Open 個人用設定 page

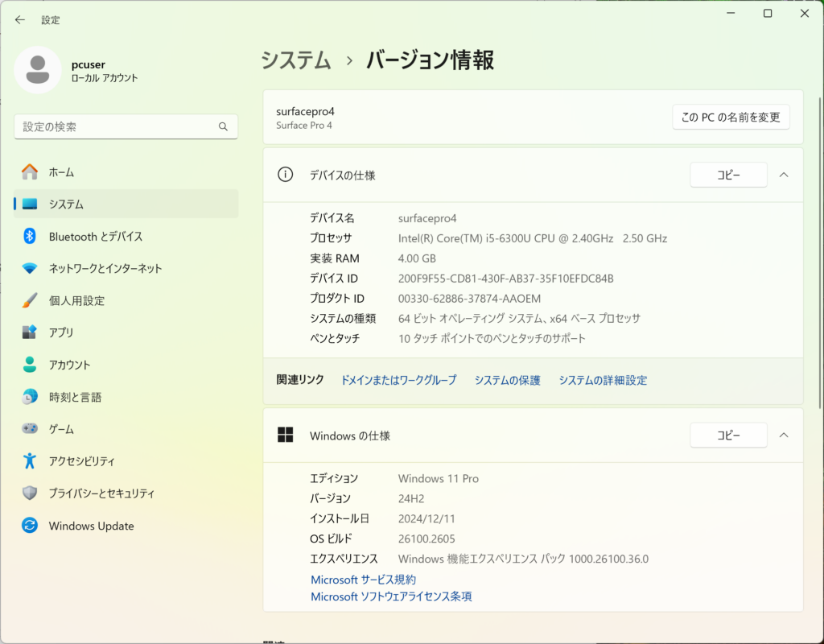point(126,300)
